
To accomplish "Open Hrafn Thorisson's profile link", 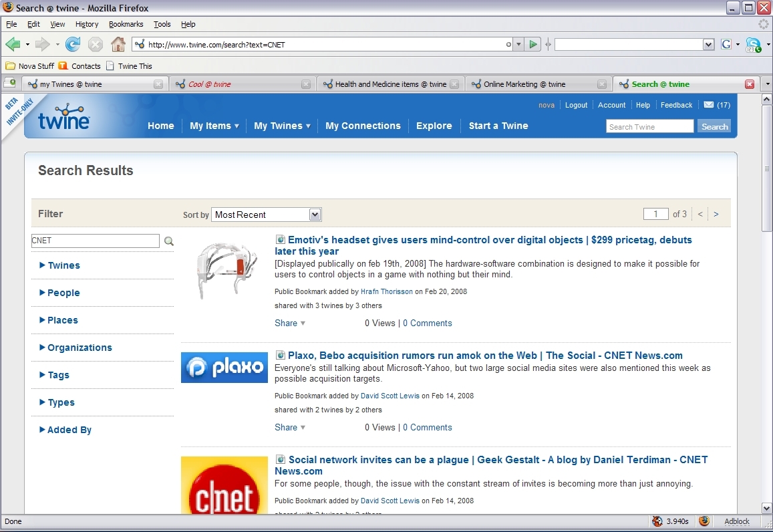I will pyautogui.click(x=386, y=291).
